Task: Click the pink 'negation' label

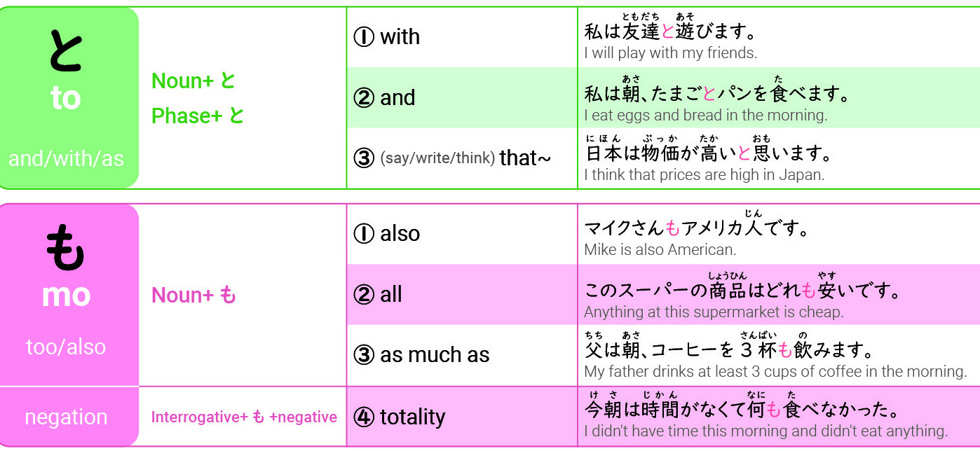Action: coord(66,417)
